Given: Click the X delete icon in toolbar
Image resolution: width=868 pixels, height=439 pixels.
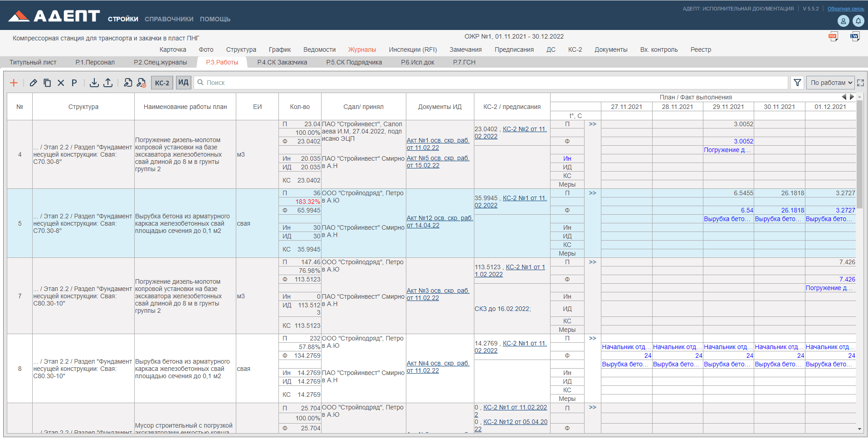Looking at the screenshot, I should (61, 83).
